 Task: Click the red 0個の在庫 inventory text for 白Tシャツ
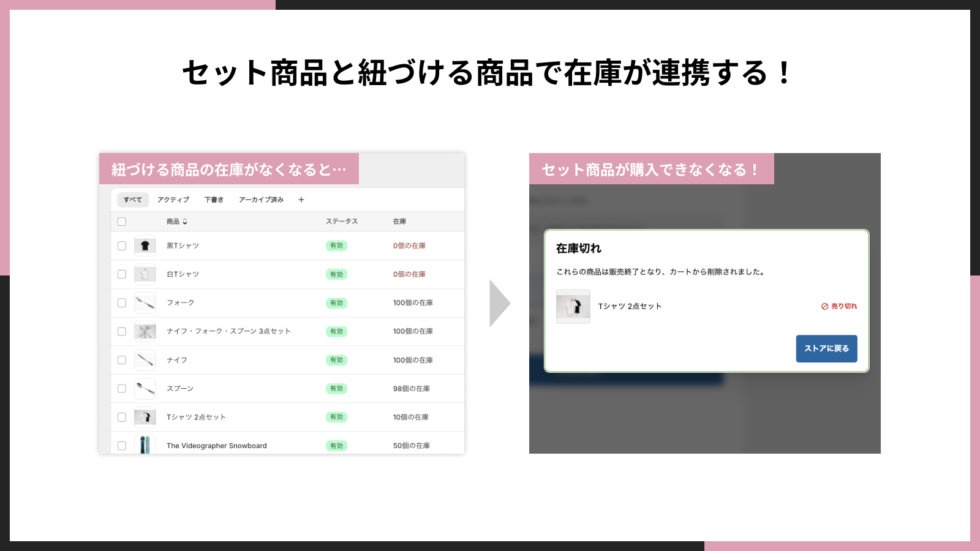click(x=409, y=274)
